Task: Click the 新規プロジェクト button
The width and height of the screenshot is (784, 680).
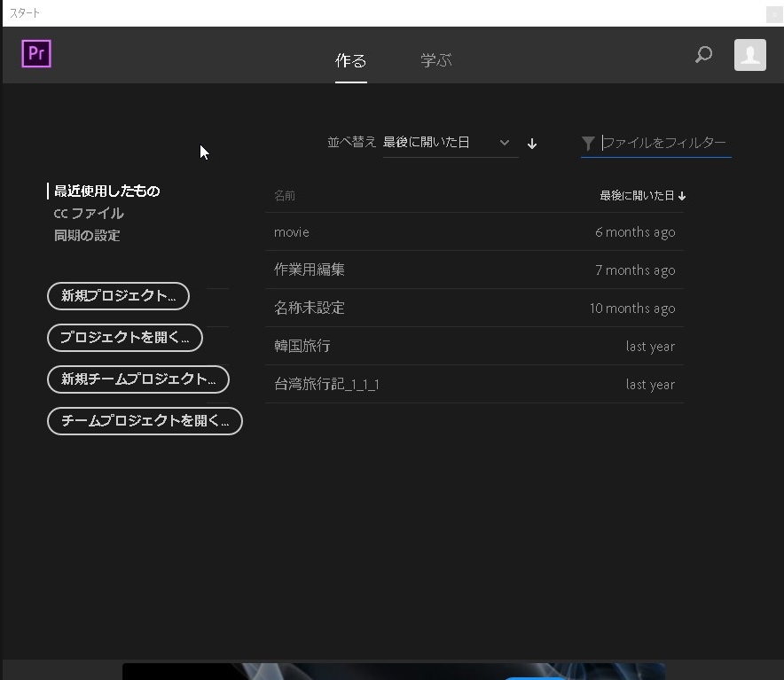Action: point(118,296)
